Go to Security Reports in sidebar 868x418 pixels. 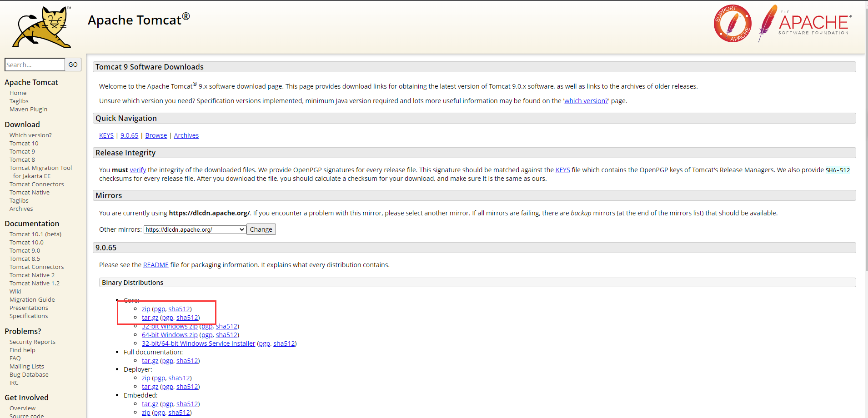click(x=32, y=342)
